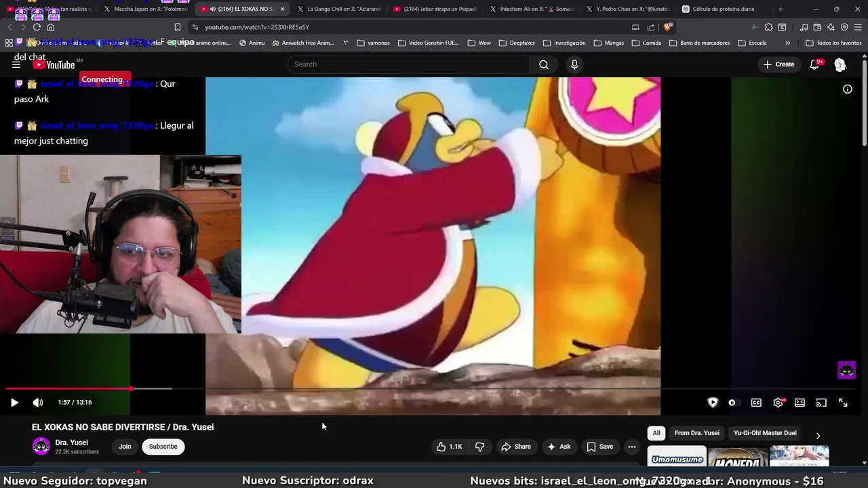Click the purple avatar overlay in the player

pyautogui.click(x=846, y=370)
